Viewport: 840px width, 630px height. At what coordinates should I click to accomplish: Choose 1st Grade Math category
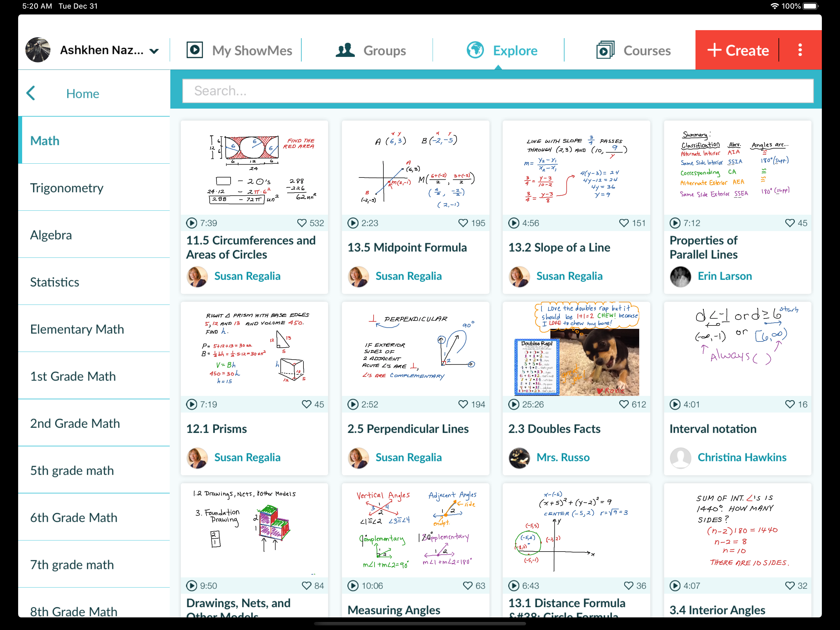[x=94, y=376]
